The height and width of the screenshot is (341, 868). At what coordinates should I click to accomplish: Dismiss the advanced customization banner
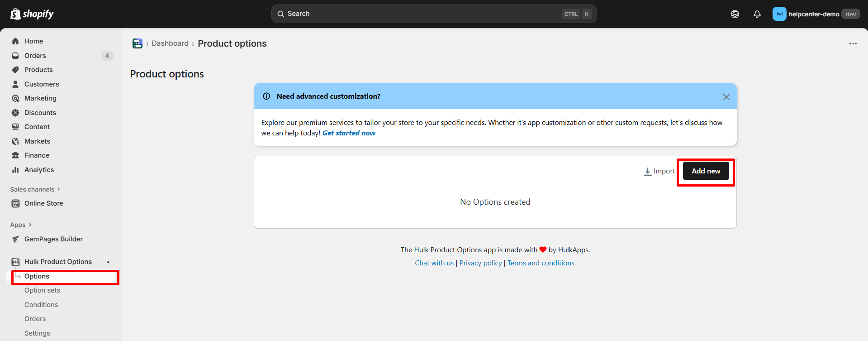tap(726, 97)
